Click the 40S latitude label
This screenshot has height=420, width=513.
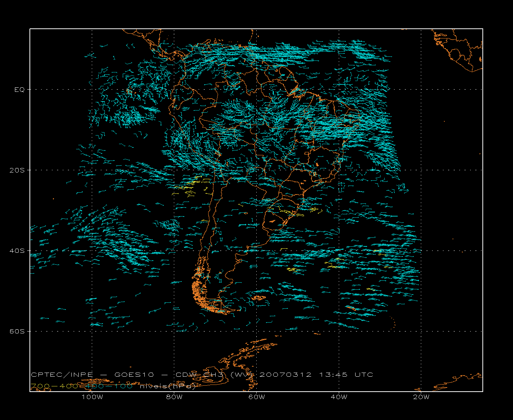click(17, 251)
